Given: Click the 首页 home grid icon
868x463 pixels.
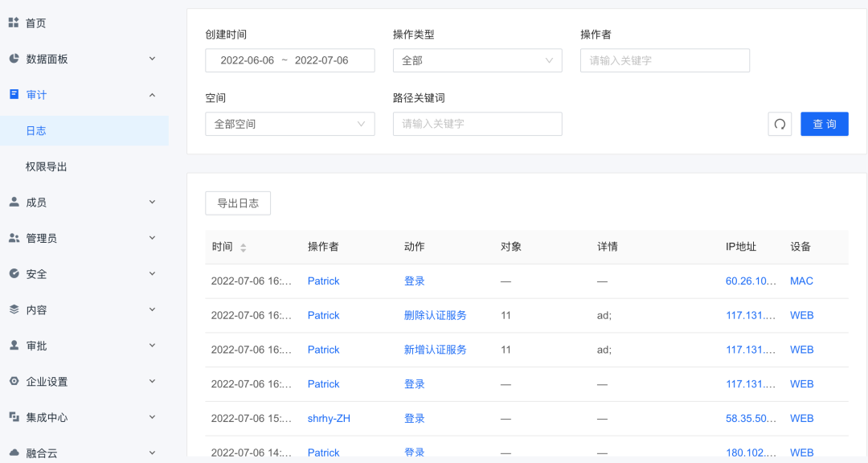Looking at the screenshot, I should 14,23.
